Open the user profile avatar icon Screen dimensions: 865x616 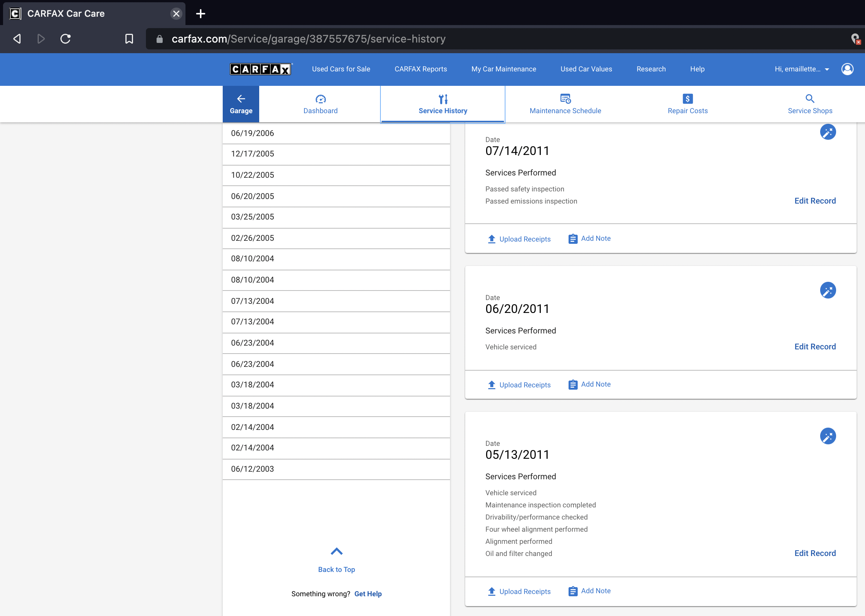tap(848, 69)
